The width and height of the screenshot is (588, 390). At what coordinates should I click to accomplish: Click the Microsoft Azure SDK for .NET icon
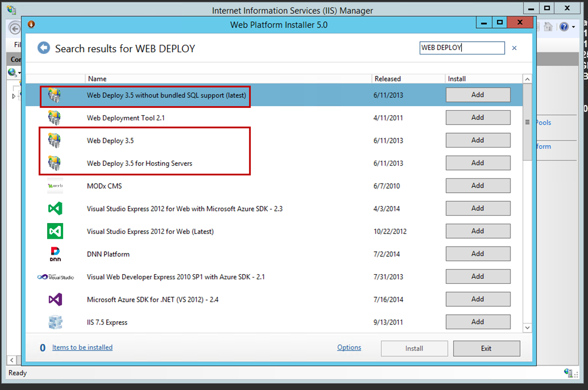coord(55,299)
